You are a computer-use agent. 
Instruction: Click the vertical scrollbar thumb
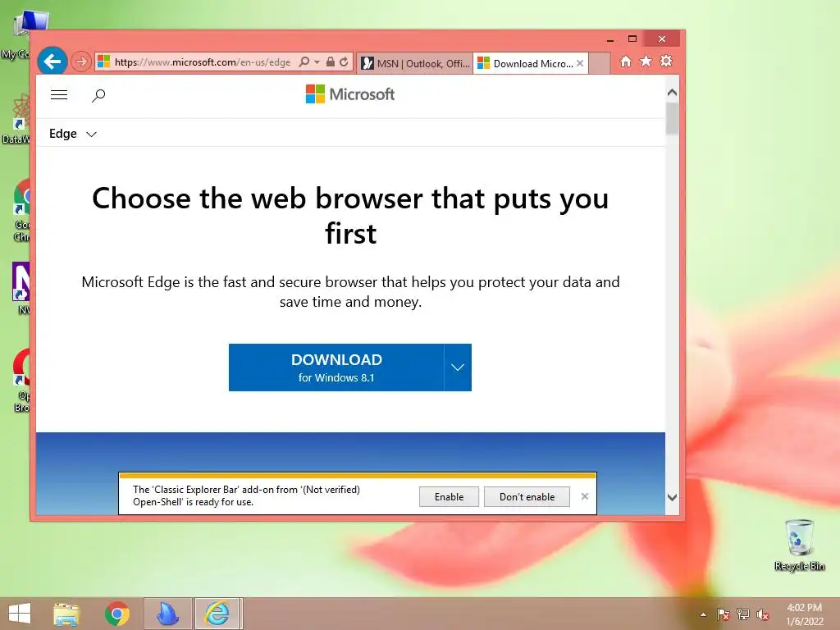672,118
